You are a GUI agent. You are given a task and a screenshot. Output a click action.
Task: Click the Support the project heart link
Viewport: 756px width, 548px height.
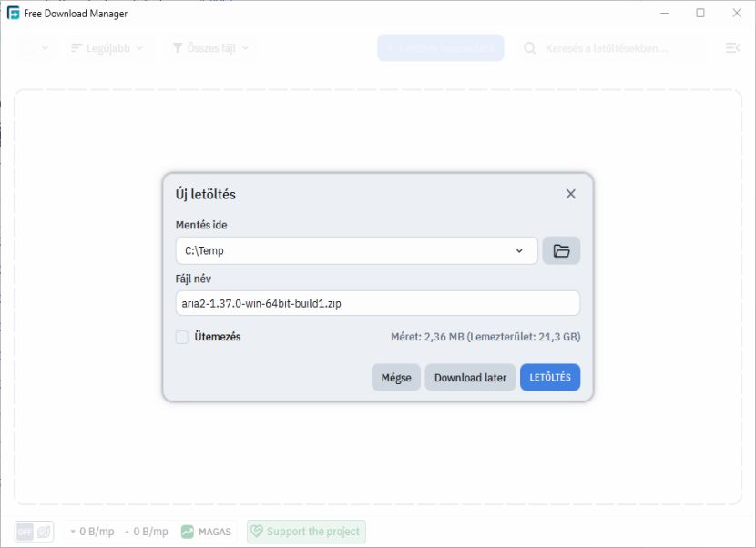[x=306, y=532]
